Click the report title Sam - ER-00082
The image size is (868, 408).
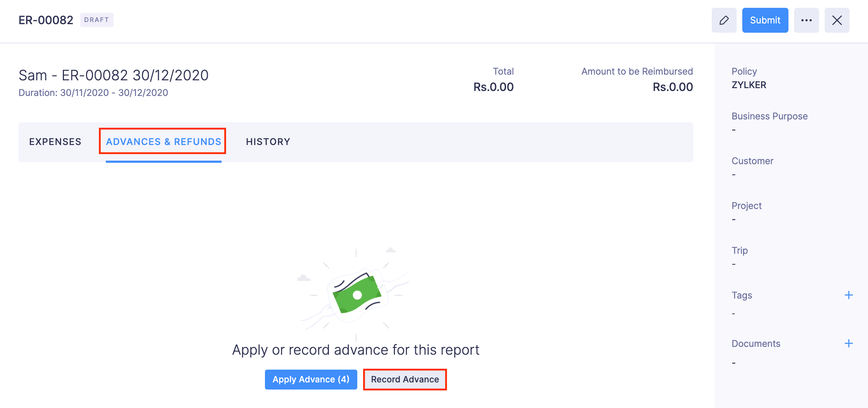pyautogui.click(x=113, y=75)
